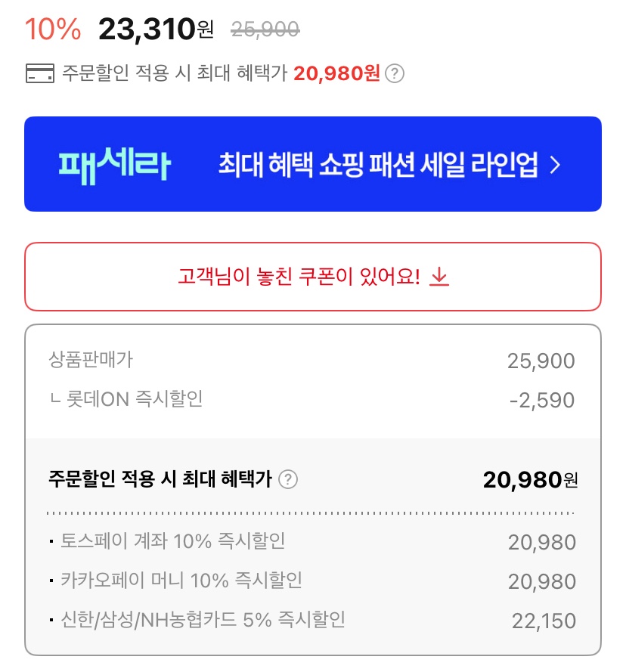This screenshot has width=626, height=672.
Task: Click the credit card icon beside 주문할인
Action: [x=39, y=74]
